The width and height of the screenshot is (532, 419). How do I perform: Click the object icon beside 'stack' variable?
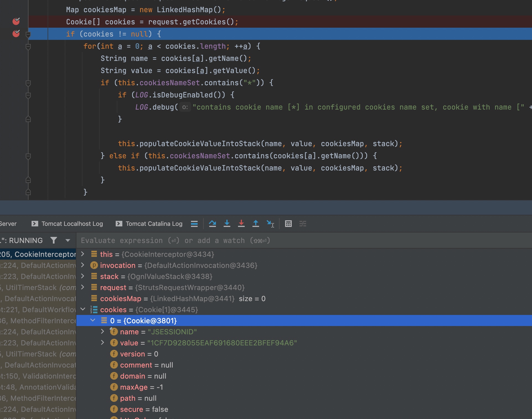click(94, 276)
